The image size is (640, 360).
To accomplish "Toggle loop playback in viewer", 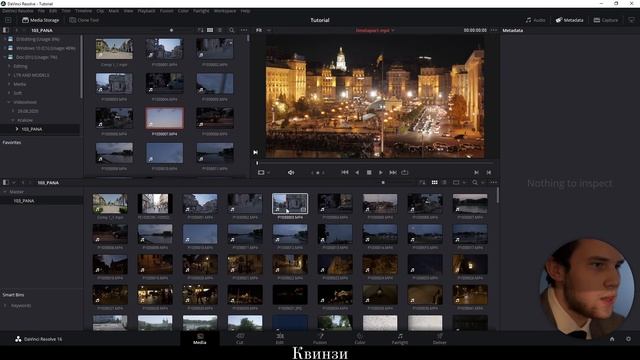I will pos(405,173).
